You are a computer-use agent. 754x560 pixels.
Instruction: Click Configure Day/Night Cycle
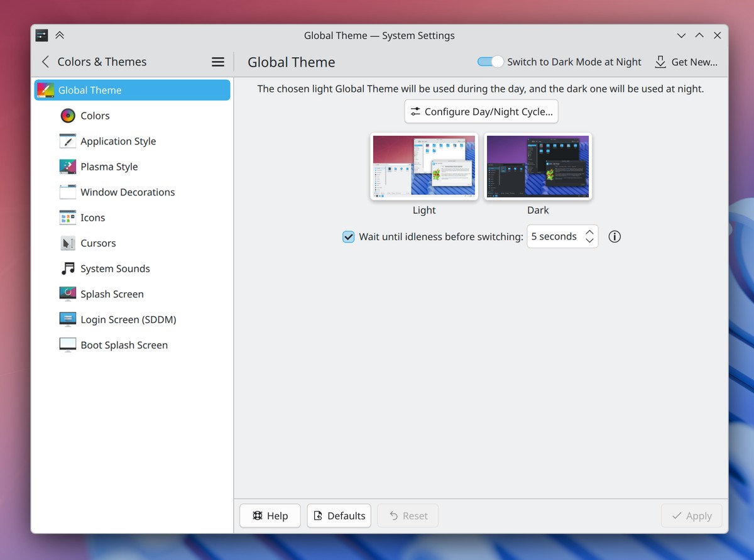click(481, 111)
